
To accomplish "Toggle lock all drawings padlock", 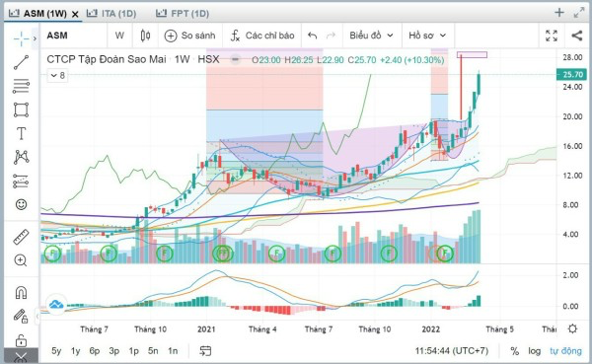I will coord(21,340).
